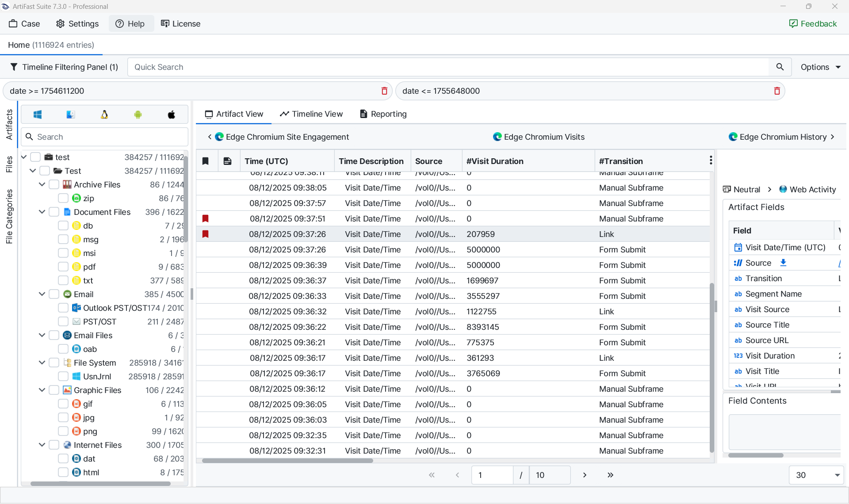Select the Windows platform icon

point(38,115)
